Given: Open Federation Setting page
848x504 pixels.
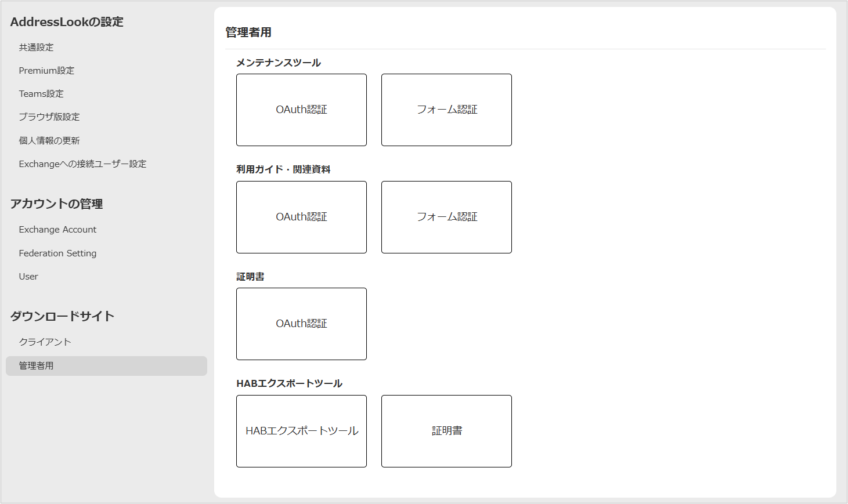Looking at the screenshot, I should 57,253.
